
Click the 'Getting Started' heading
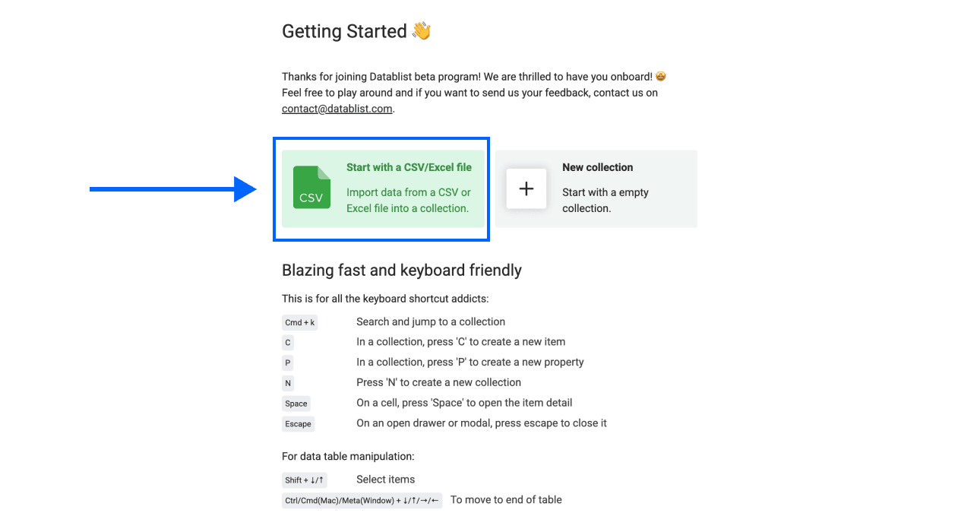(344, 31)
